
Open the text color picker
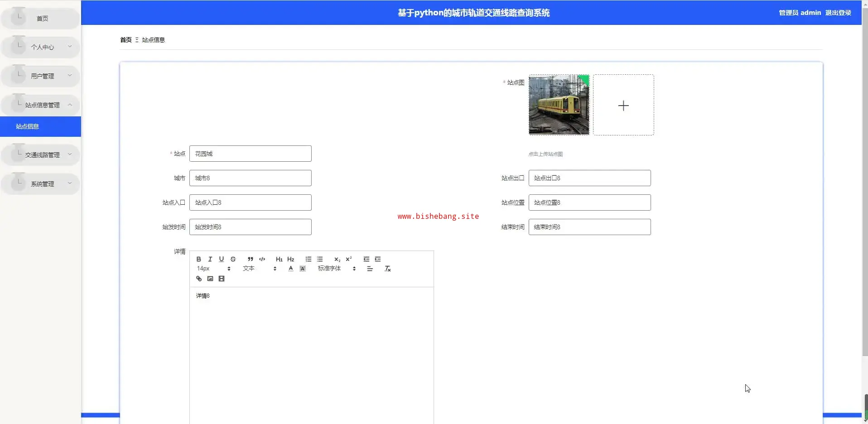coord(290,269)
